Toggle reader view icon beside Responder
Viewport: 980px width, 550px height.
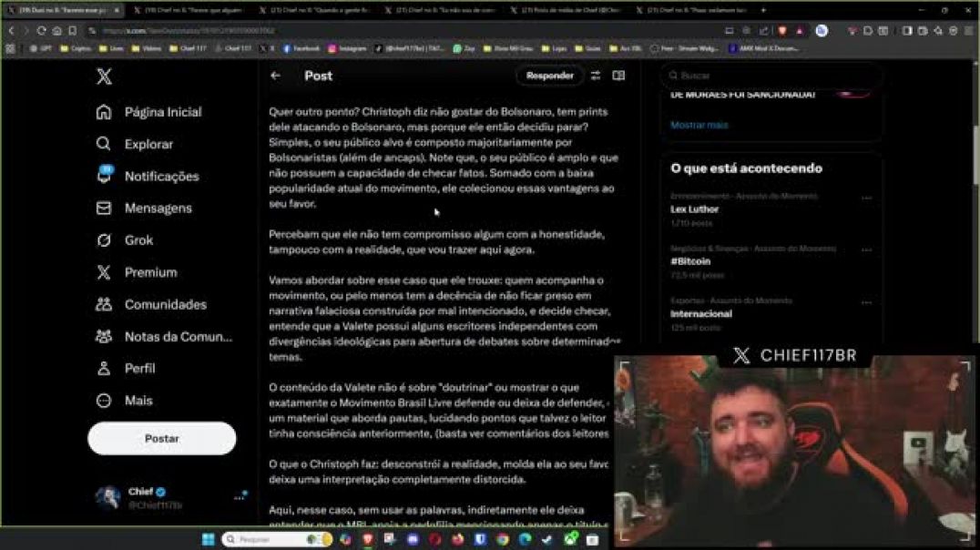point(618,76)
